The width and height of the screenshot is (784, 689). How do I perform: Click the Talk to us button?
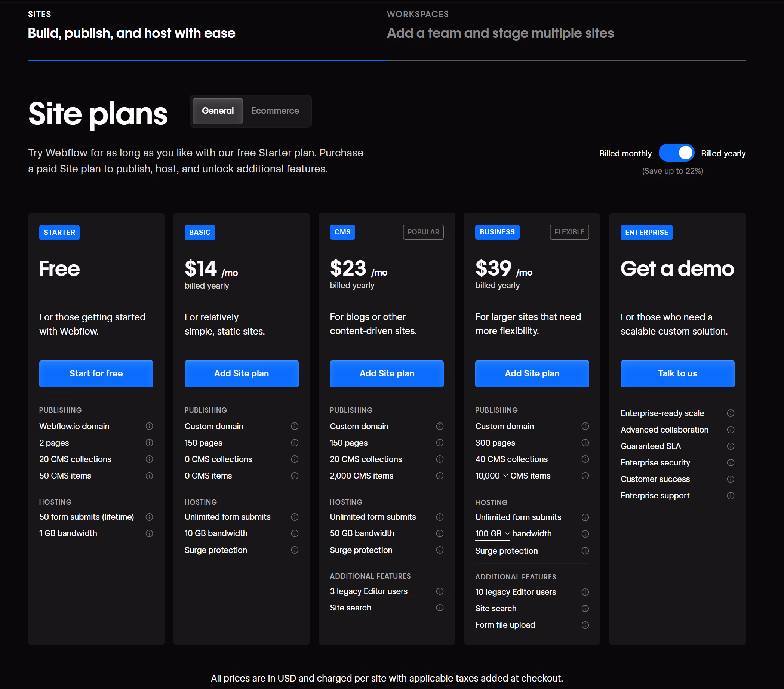point(677,373)
